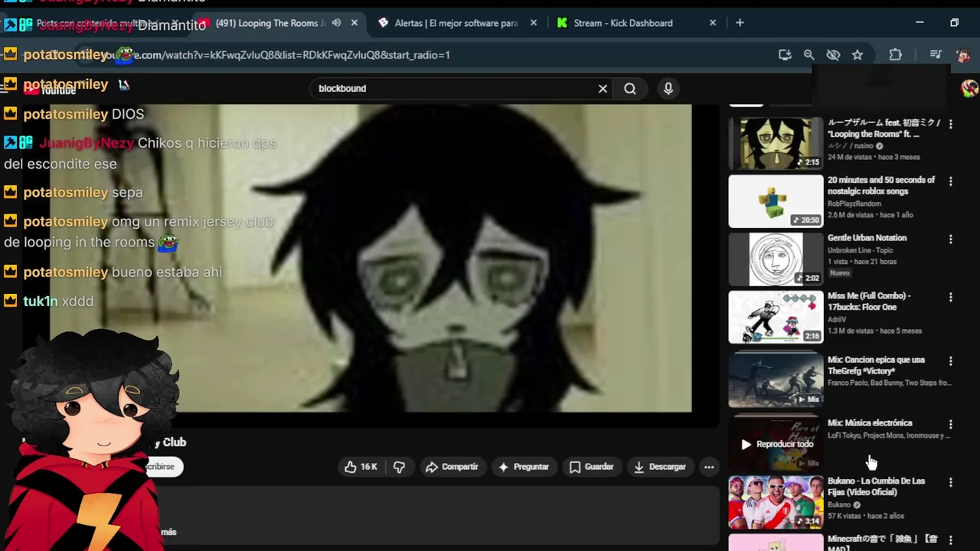The image size is (980, 551).
Task: Start voice search with microphone icon
Action: (x=668, y=89)
